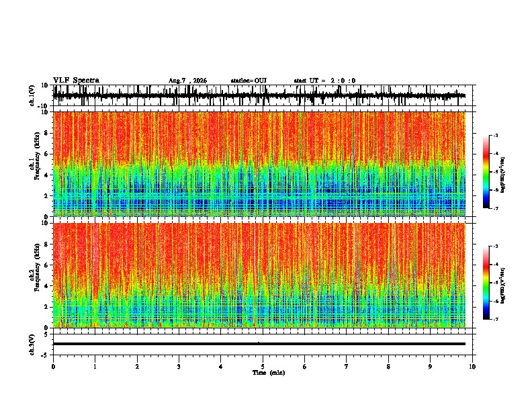Select the ch.3 flat voltage trace line
Viewport: 532px width, 411px height.
(259, 344)
